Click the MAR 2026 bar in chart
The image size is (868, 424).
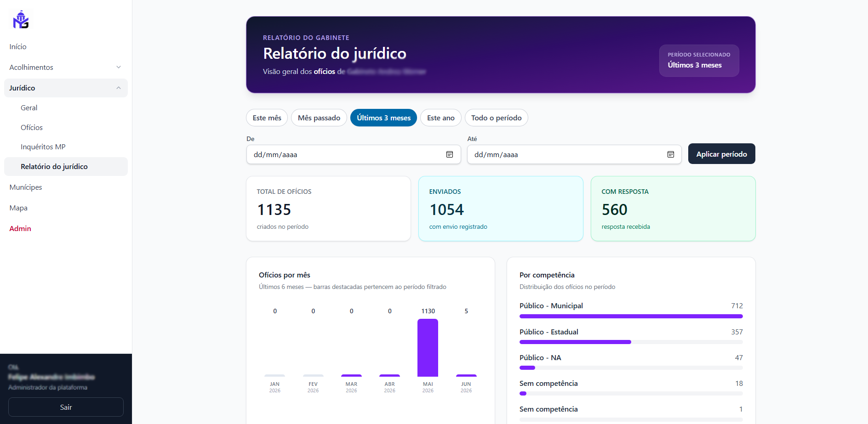tap(351, 375)
